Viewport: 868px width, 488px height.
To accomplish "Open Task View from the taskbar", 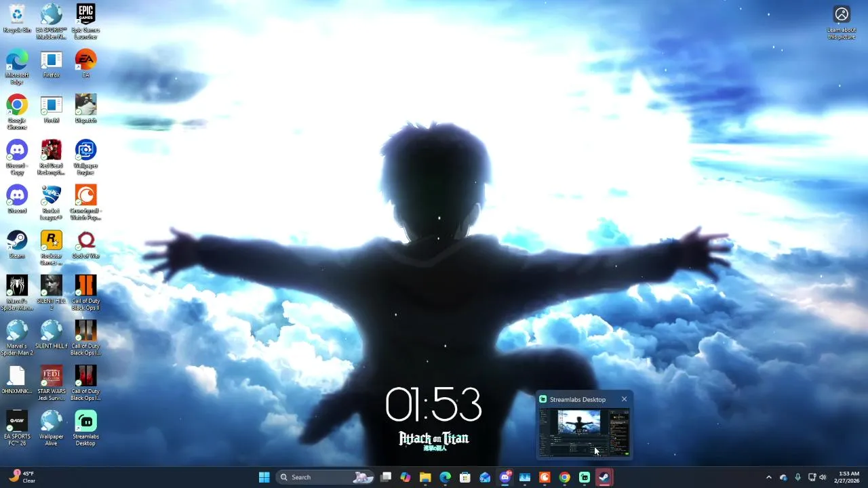I will [x=386, y=477].
